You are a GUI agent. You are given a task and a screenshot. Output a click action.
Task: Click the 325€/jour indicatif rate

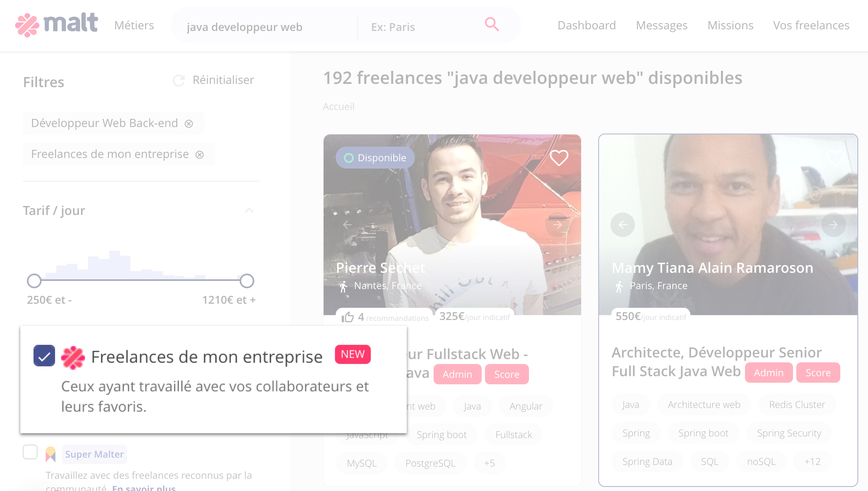(x=474, y=316)
